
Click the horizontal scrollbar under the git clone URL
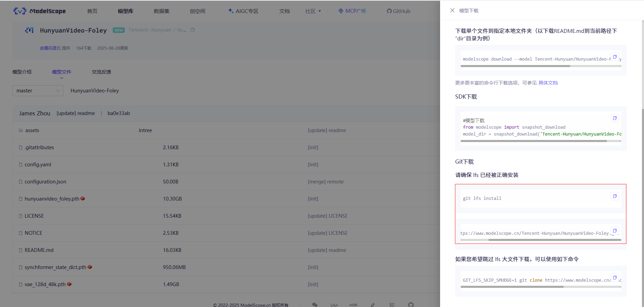click(x=555, y=240)
